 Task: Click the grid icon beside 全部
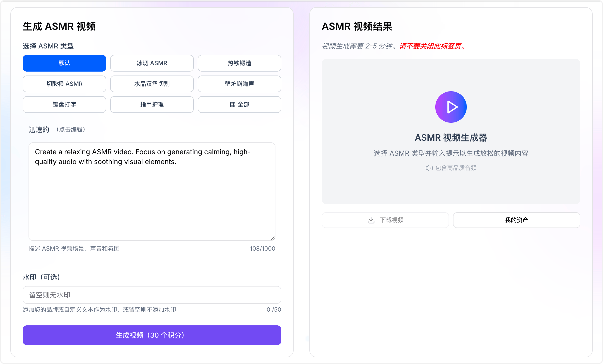click(233, 105)
